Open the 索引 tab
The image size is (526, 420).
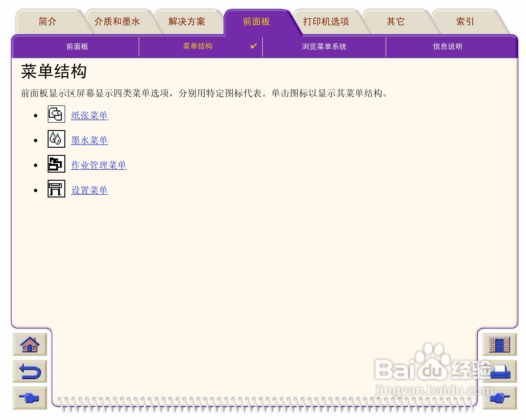(x=465, y=21)
